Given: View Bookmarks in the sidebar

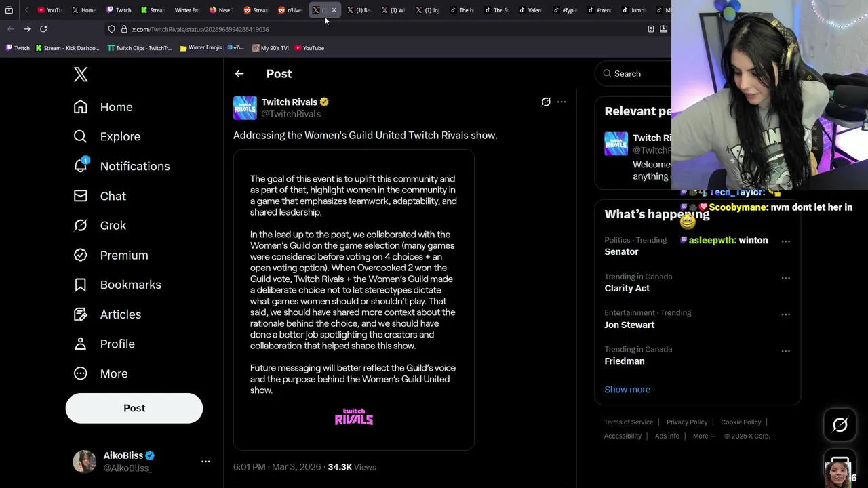Looking at the screenshot, I should click(x=117, y=285).
